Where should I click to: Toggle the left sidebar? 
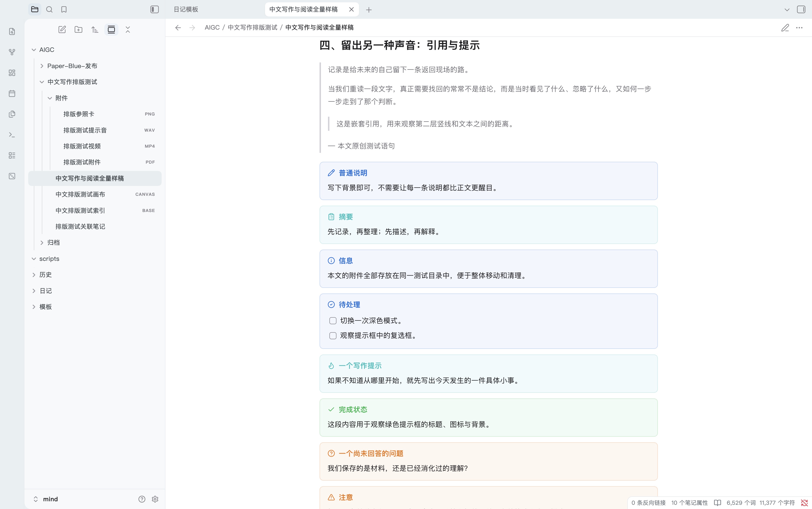(155, 9)
